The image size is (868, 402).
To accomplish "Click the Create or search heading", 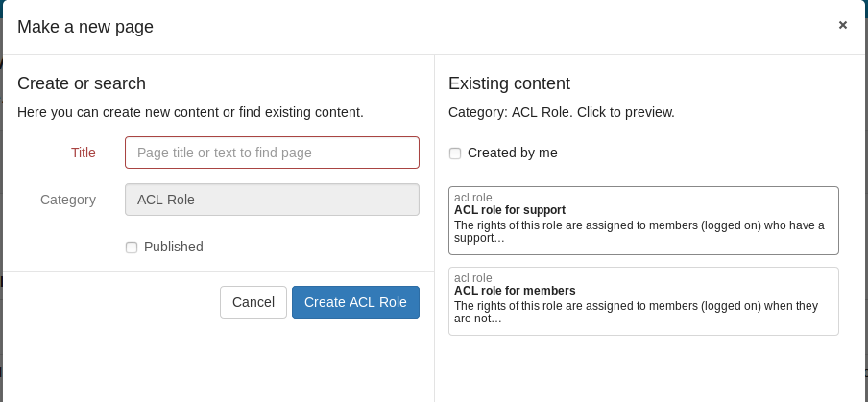I will [82, 83].
